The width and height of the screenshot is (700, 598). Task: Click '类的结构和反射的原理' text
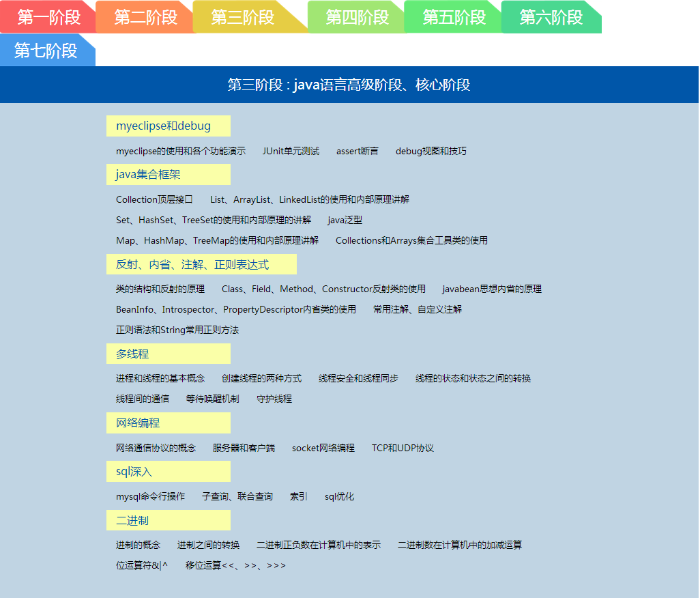click(x=160, y=289)
